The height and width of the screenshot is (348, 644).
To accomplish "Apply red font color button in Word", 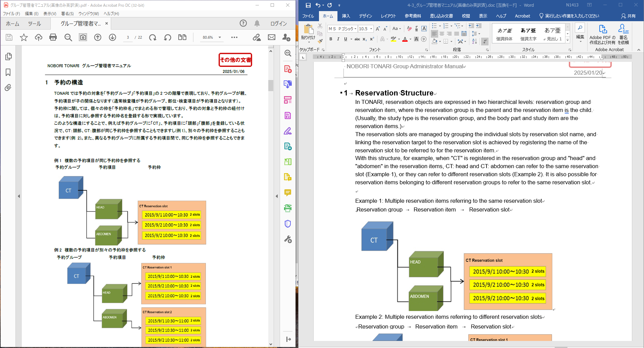I will tap(405, 39).
